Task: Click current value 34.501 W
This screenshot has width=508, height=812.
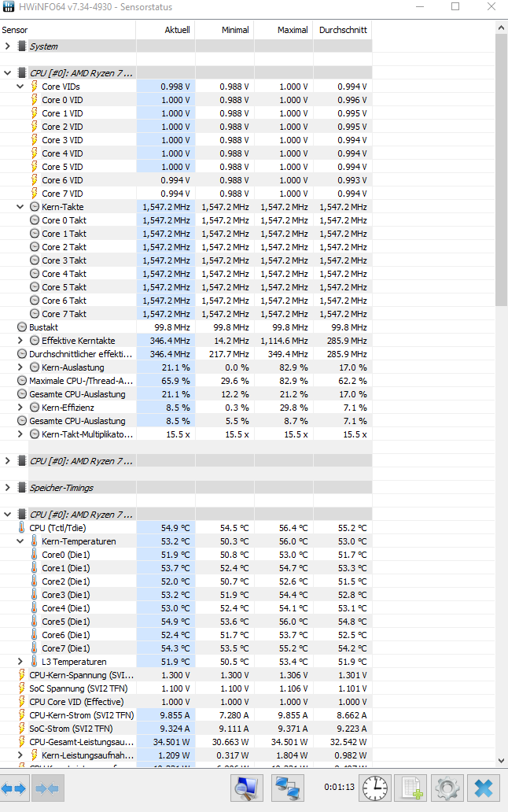Action: coord(171,741)
